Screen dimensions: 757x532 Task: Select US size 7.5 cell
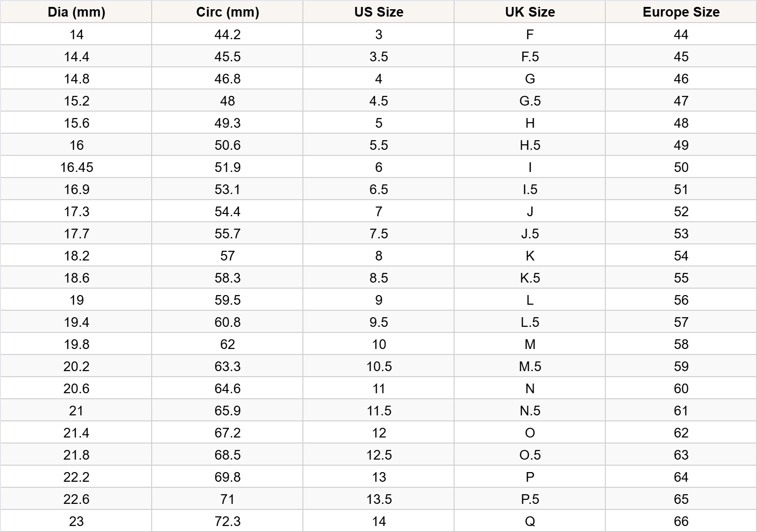tap(378, 234)
